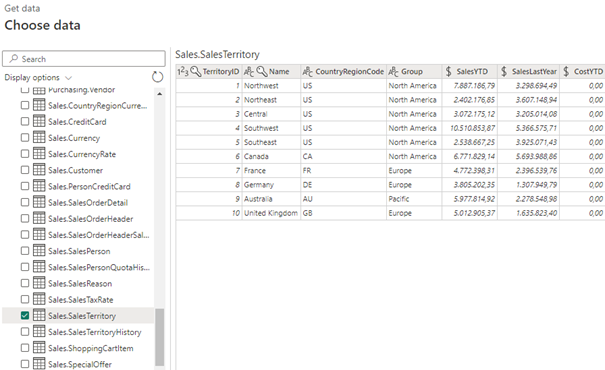Click the table icon for Sales.SalesOrderDetail
605x370 pixels.
coord(39,202)
